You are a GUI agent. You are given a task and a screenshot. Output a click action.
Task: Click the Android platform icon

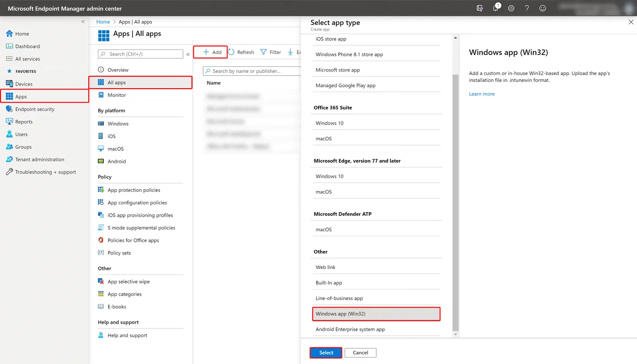[101, 161]
